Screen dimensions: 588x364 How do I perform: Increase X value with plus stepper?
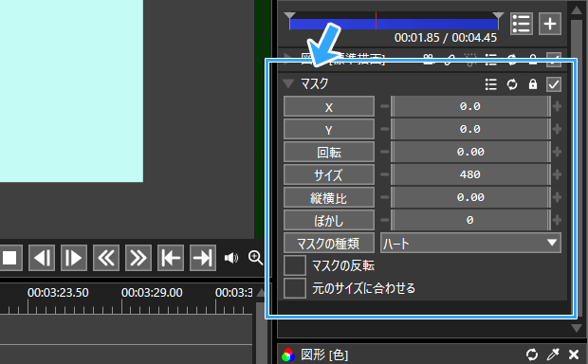coord(557,106)
